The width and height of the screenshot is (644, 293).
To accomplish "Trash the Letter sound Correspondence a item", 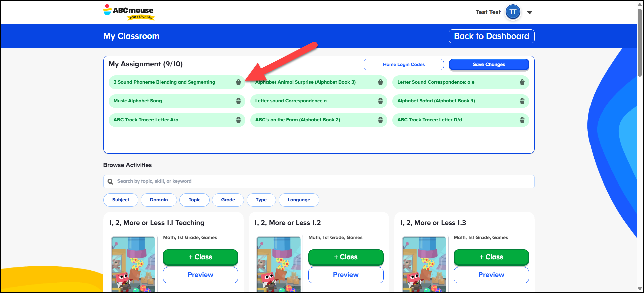I will point(380,101).
